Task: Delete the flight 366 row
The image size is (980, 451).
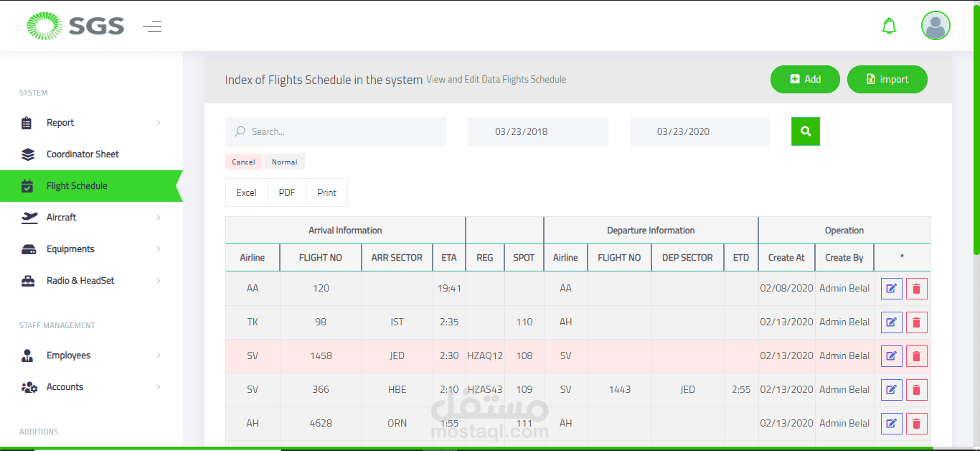Action: [916, 390]
